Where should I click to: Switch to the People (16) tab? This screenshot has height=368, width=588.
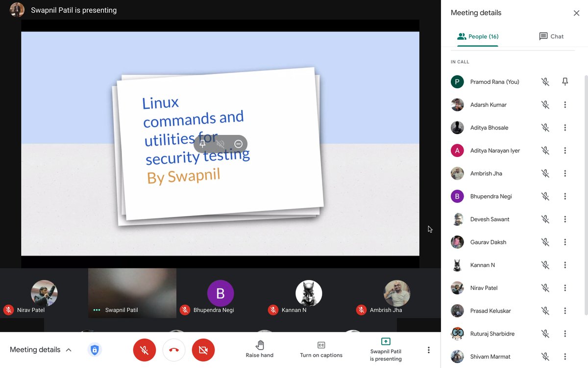(478, 36)
